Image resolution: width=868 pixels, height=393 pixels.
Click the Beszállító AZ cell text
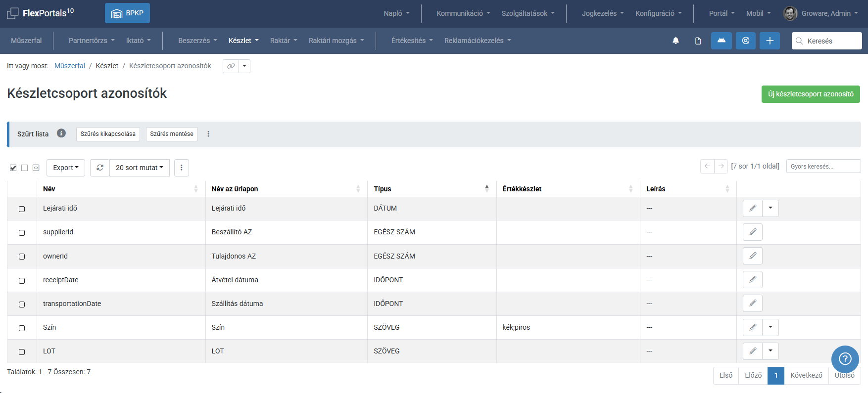[232, 232]
